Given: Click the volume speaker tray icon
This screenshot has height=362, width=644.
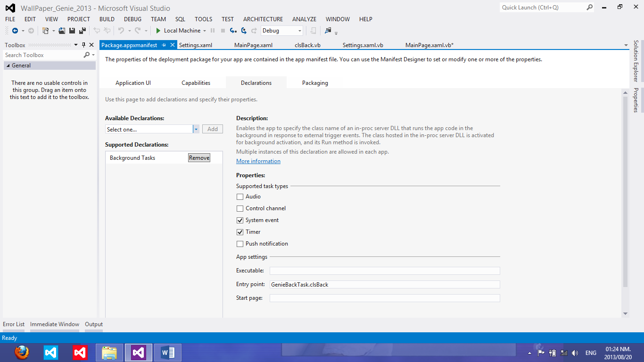Looking at the screenshot, I should [x=575, y=353].
